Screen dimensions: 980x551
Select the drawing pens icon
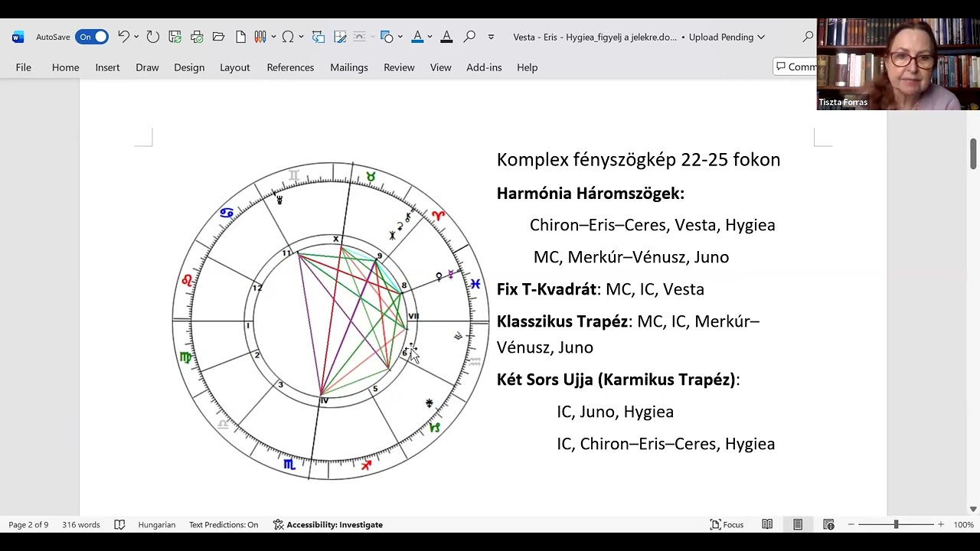[x=260, y=37]
